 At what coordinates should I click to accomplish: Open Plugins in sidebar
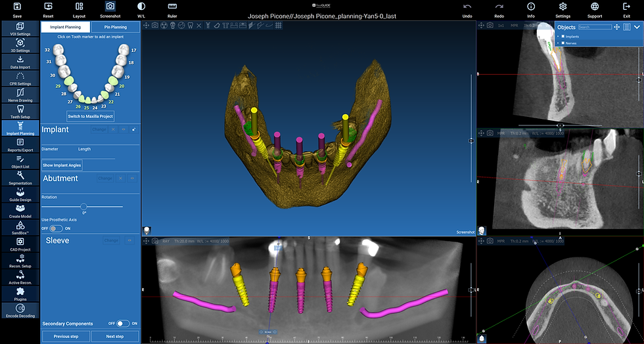(20, 294)
